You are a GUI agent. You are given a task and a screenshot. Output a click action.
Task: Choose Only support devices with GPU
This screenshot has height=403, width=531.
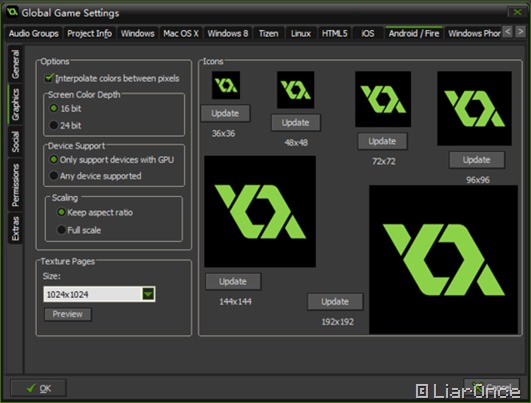coord(54,159)
